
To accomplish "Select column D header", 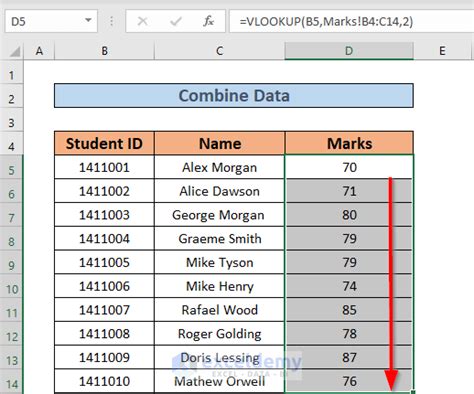I will pos(349,51).
